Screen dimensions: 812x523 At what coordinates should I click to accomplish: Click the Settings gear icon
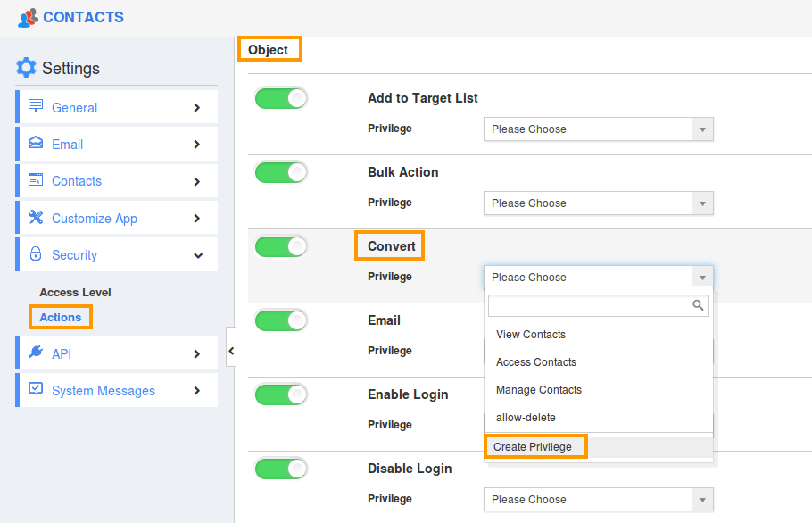click(25, 67)
